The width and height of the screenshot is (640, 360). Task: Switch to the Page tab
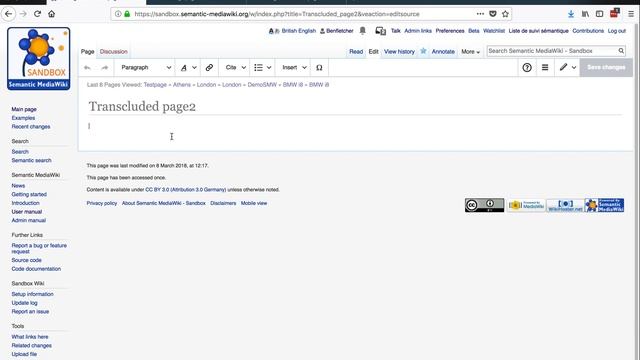click(x=87, y=51)
